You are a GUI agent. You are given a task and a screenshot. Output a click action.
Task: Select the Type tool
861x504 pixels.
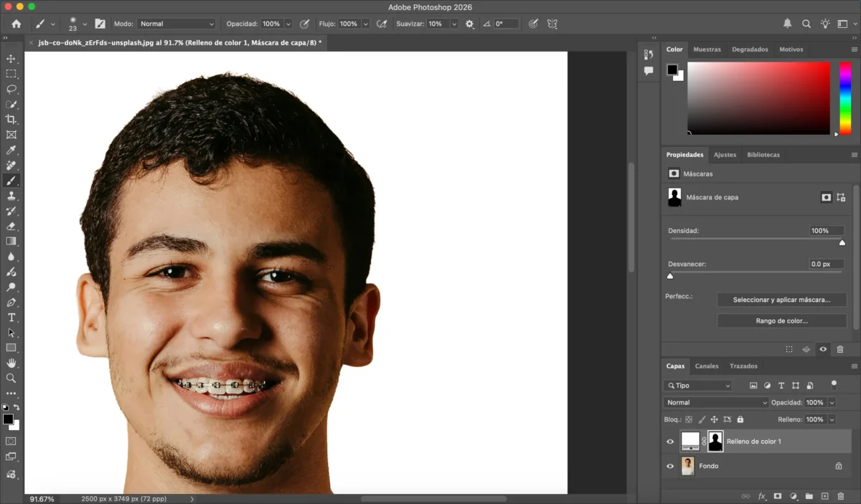[x=11, y=318]
